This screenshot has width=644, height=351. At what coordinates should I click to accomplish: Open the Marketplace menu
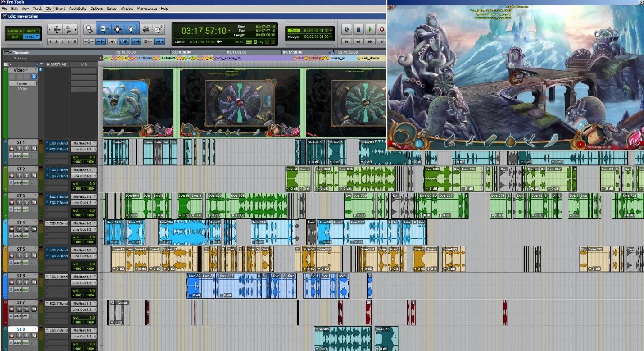pos(147,9)
